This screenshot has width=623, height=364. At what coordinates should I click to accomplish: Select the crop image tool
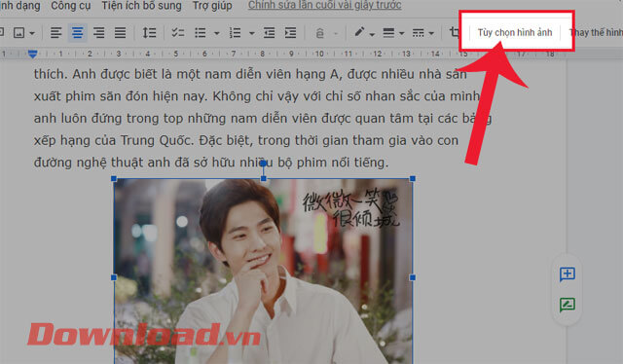coord(455,32)
